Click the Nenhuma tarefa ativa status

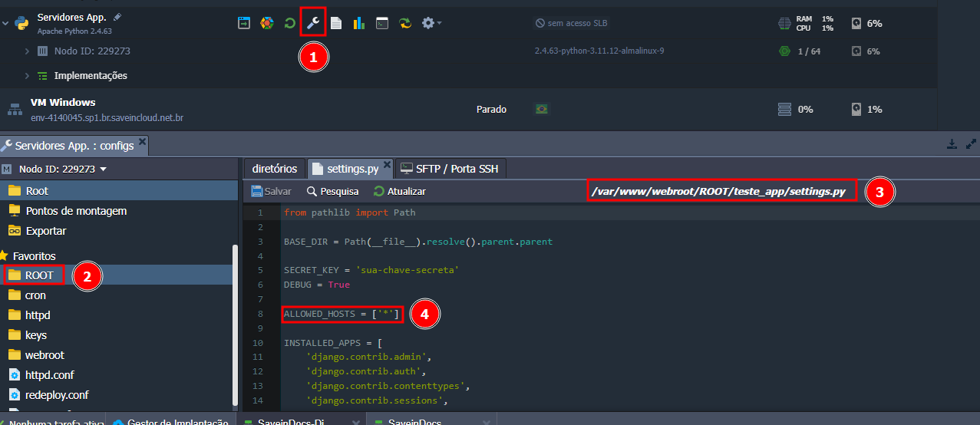(x=53, y=422)
